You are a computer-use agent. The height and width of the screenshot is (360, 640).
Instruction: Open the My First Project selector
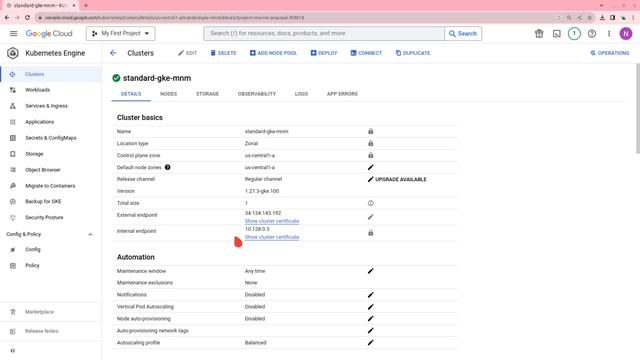coord(120,33)
